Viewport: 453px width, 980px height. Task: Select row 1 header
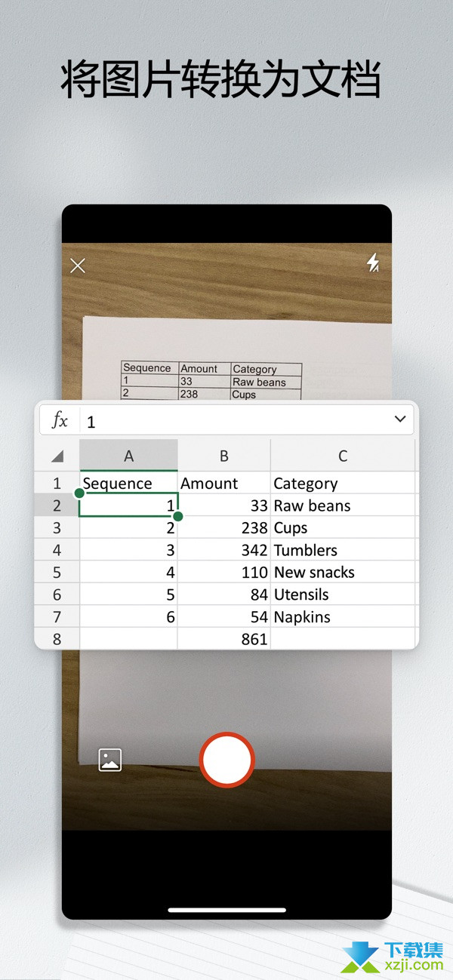[x=57, y=484]
